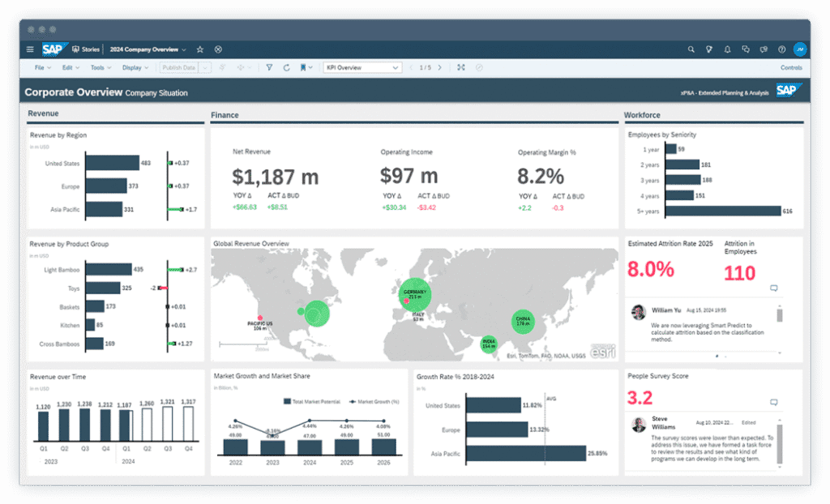Refresh the story using refresh icon

click(286, 68)
